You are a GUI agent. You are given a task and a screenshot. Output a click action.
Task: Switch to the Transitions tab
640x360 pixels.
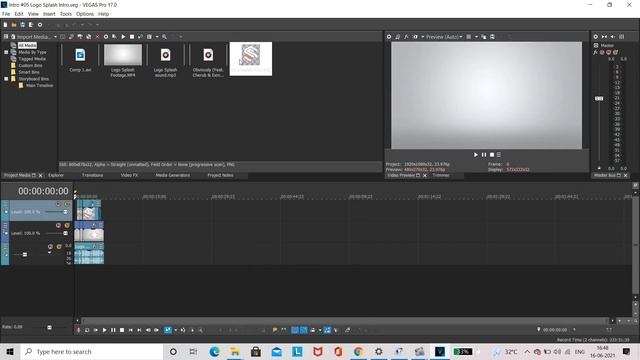tap(92, 175)
